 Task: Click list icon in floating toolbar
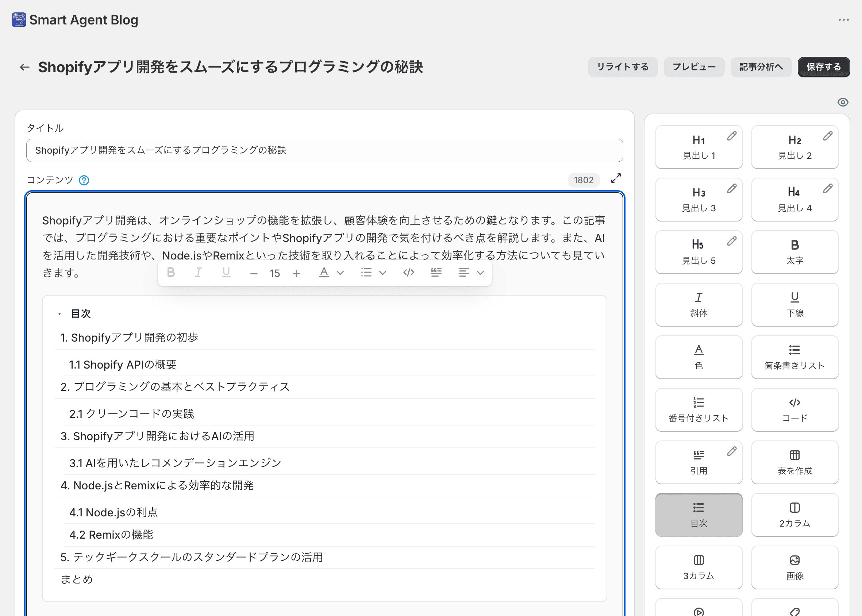click(366, 272)
